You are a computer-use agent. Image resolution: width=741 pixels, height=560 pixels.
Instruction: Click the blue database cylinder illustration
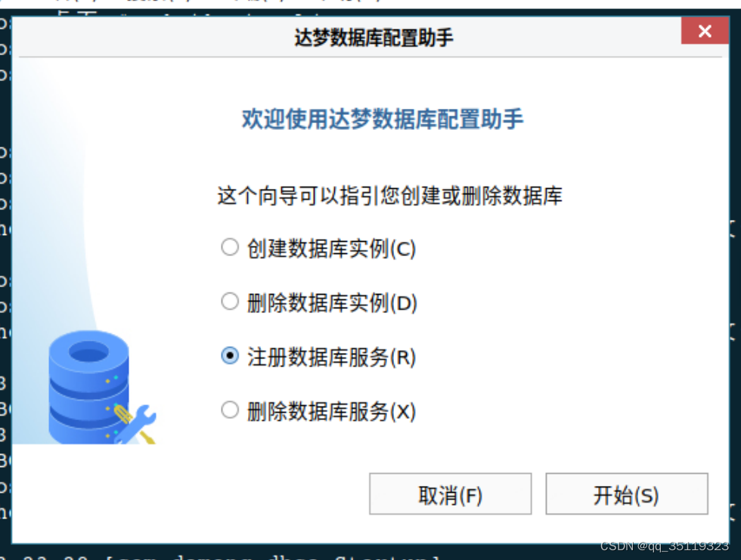(x=89, y=387)
